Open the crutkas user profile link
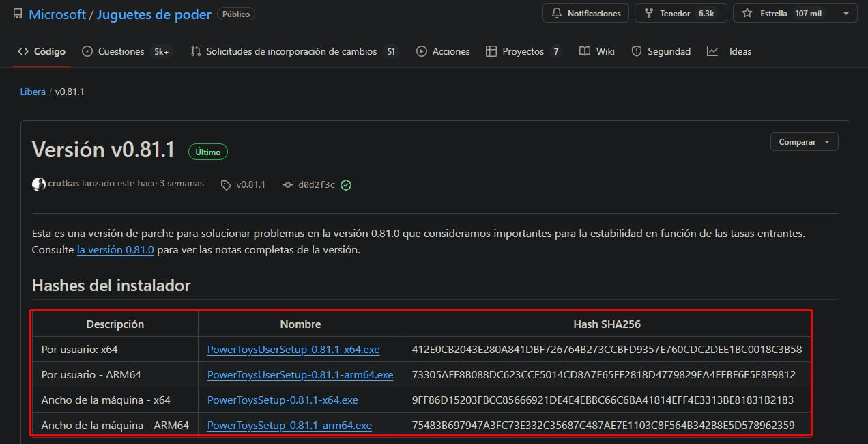Viewport: 868px width, 444px height. pos(63,184)
